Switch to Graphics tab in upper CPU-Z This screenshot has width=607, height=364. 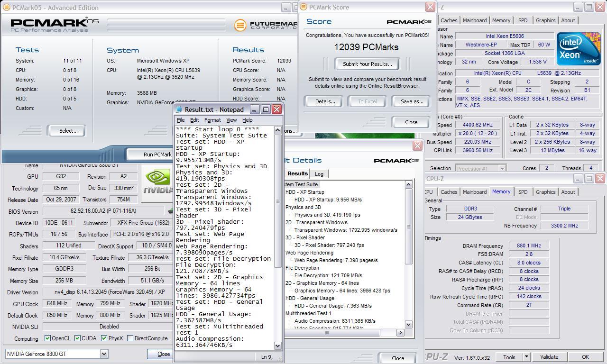coord(545,20)
